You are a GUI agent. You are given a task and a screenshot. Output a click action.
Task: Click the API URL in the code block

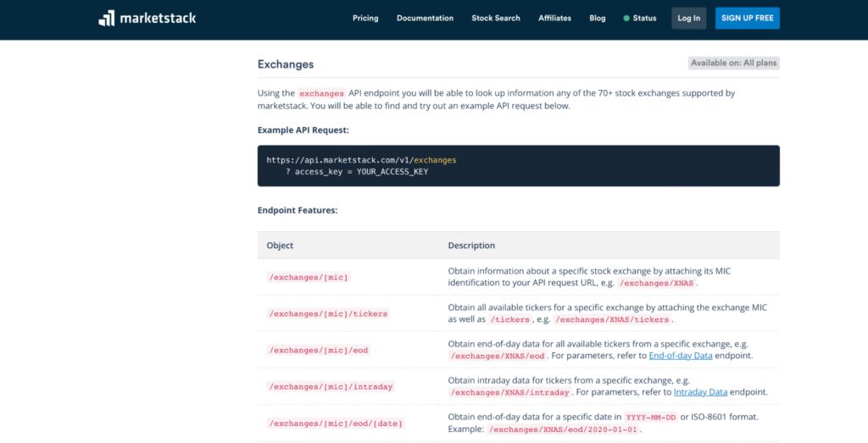tap(361, 160)
